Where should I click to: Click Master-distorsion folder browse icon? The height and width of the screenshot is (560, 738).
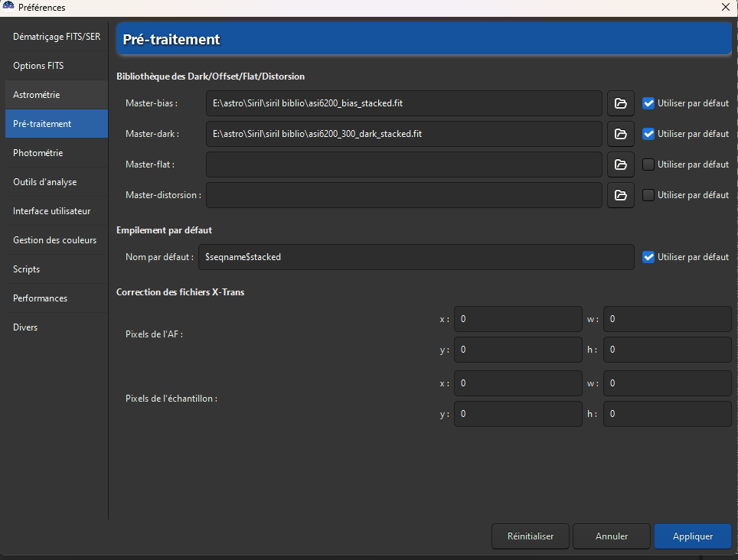620,195
